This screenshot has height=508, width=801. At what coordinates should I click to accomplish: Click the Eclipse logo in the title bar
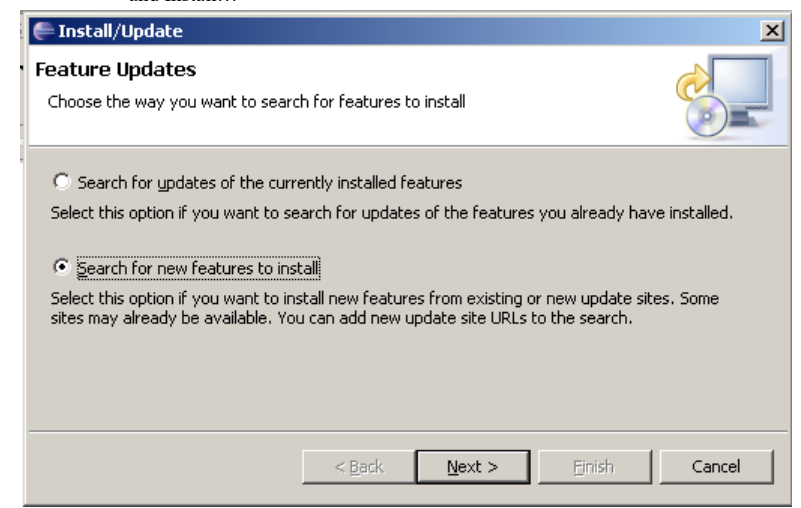pyautogui.click(x=43, y=31)
